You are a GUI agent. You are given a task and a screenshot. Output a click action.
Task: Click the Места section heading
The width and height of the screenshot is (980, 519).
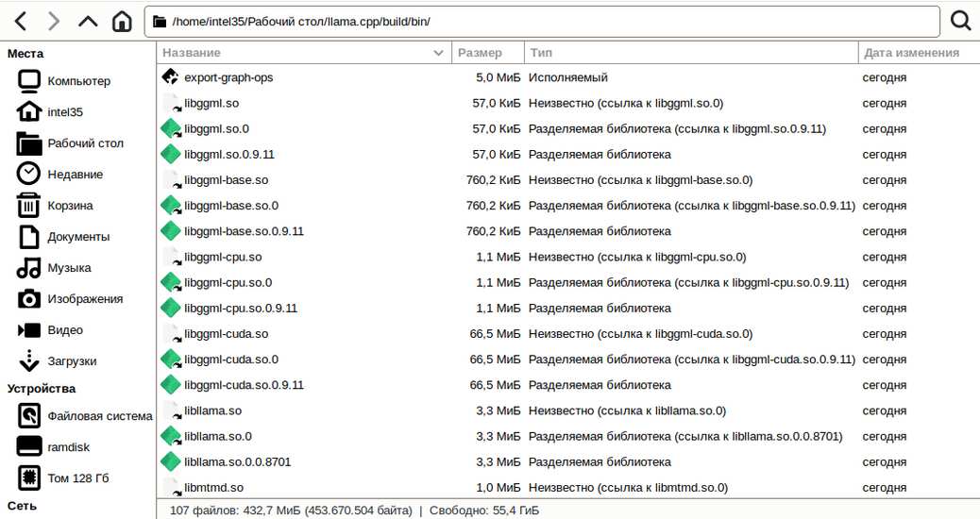tap(25, 54)
